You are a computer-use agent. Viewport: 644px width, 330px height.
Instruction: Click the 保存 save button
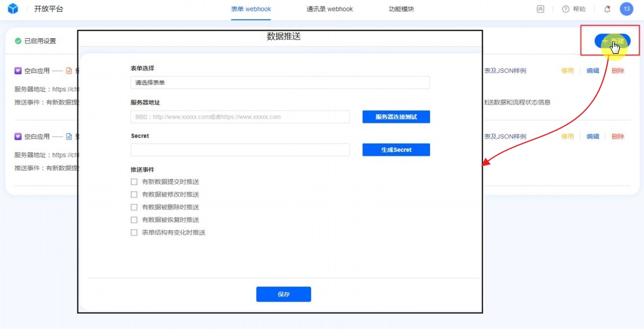click(x=283, y=294)
